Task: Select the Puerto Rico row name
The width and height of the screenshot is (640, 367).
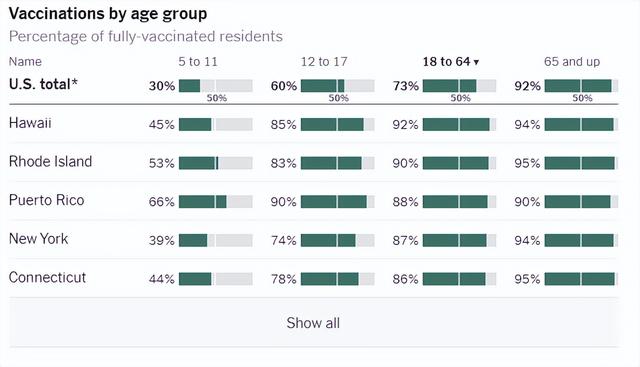Action: pos(47,200)
